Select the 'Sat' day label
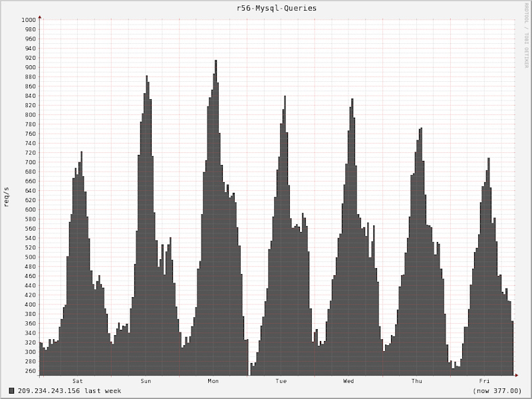 [x=77, y=381]
